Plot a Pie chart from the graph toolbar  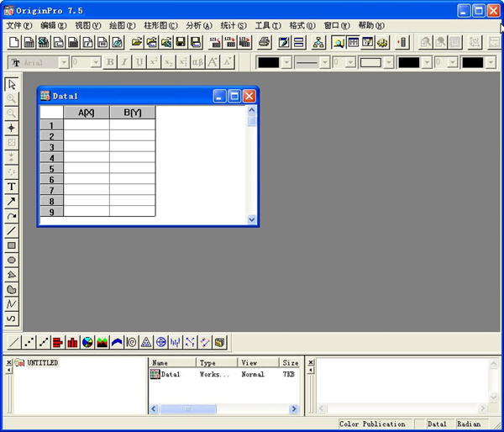[87, 342]
